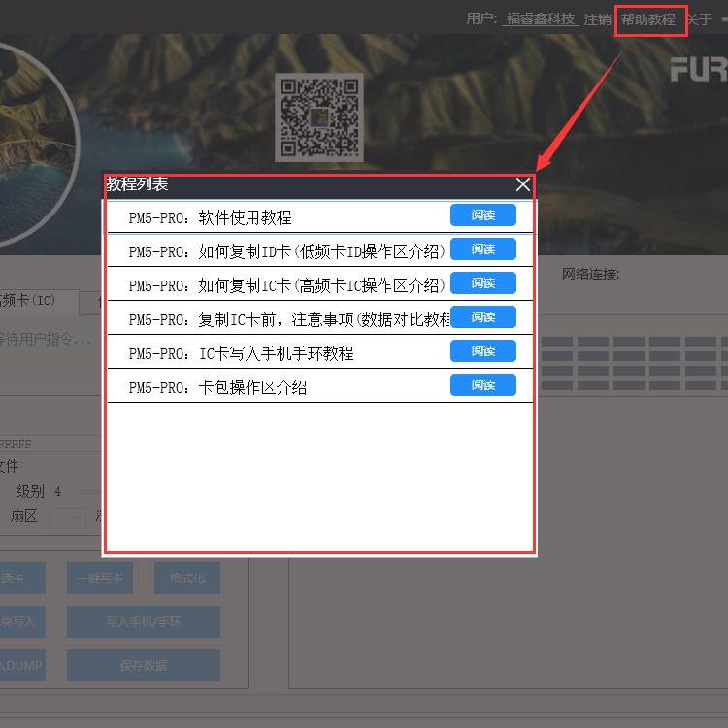
Task: Click 阅读 for 如何复制ID卡 tutorial
Action: [482, 249]
